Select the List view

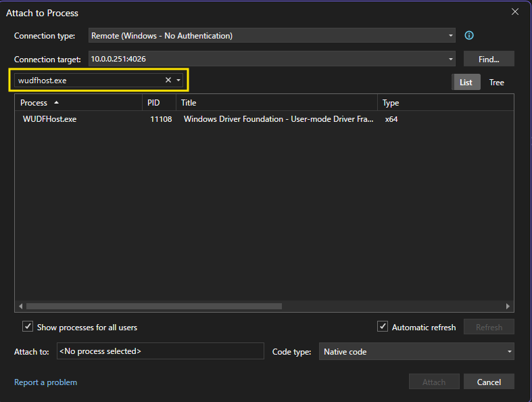(x=466, y=83)
